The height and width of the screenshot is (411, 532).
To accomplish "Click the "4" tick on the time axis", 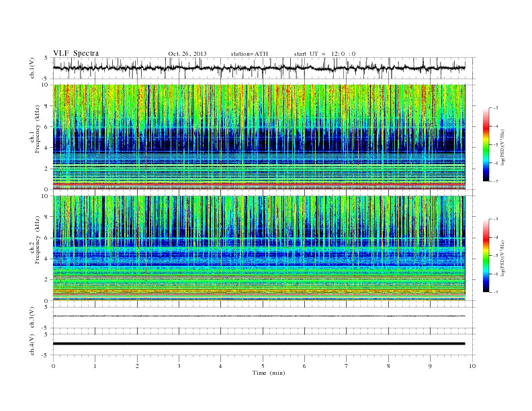I will (x=220, y=366).
